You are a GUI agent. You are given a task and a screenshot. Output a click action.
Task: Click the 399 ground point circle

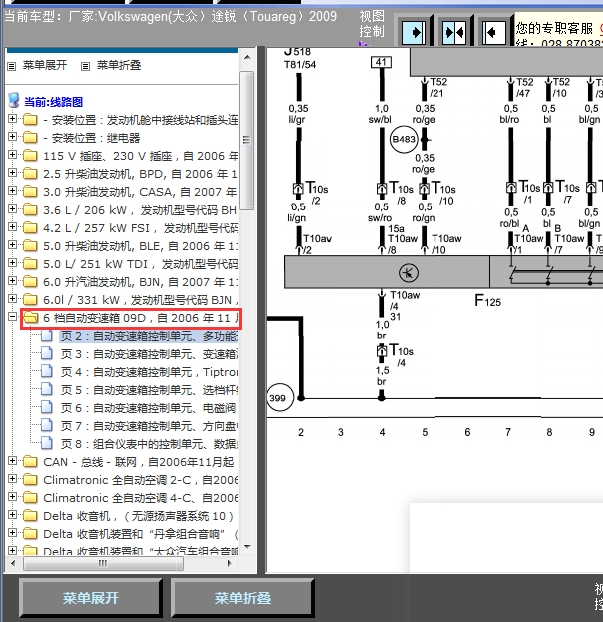tap(279, 397)
